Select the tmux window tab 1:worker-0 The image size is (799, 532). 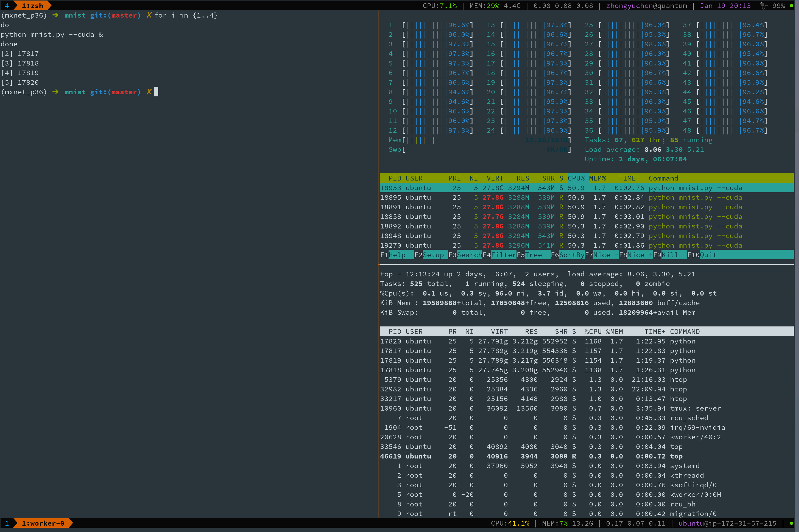click(43, 523)
